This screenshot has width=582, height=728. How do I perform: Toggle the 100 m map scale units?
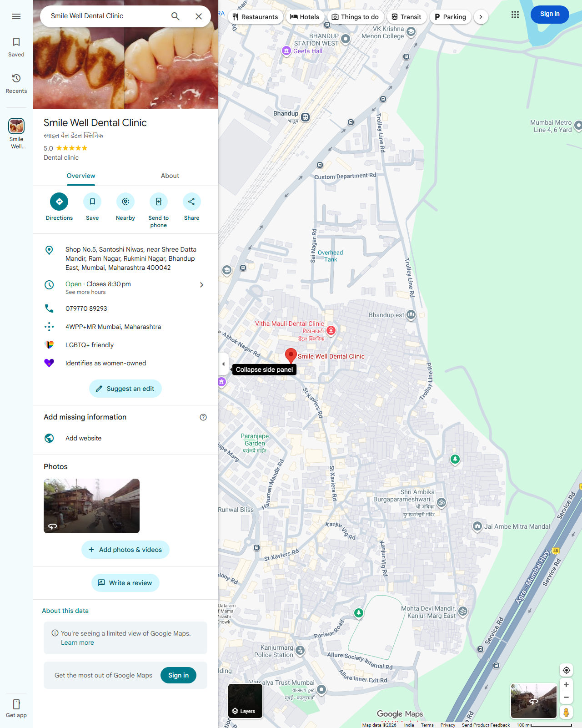544,725
